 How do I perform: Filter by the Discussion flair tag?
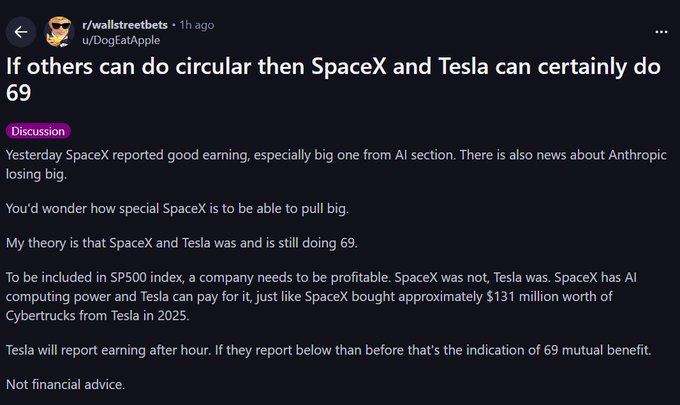click(38, 131)
